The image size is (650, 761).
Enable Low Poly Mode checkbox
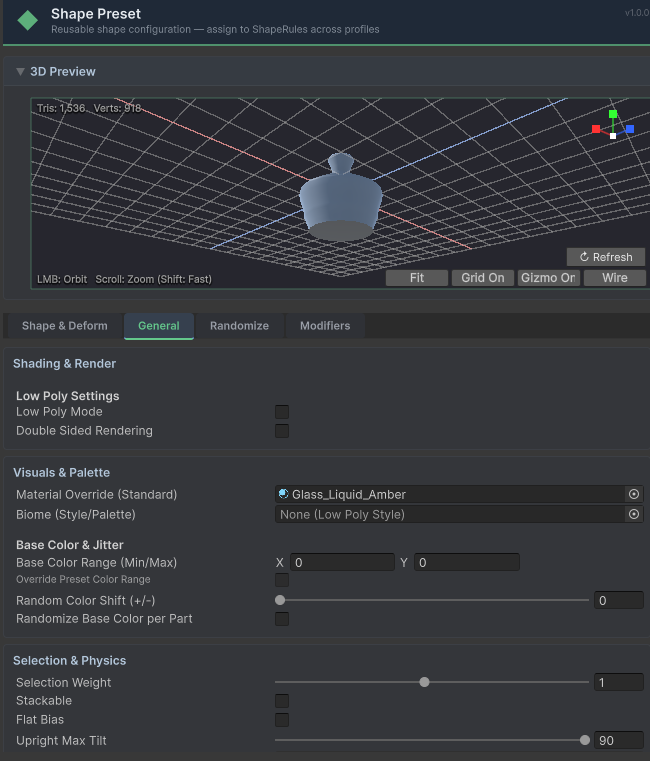point(282,412)
